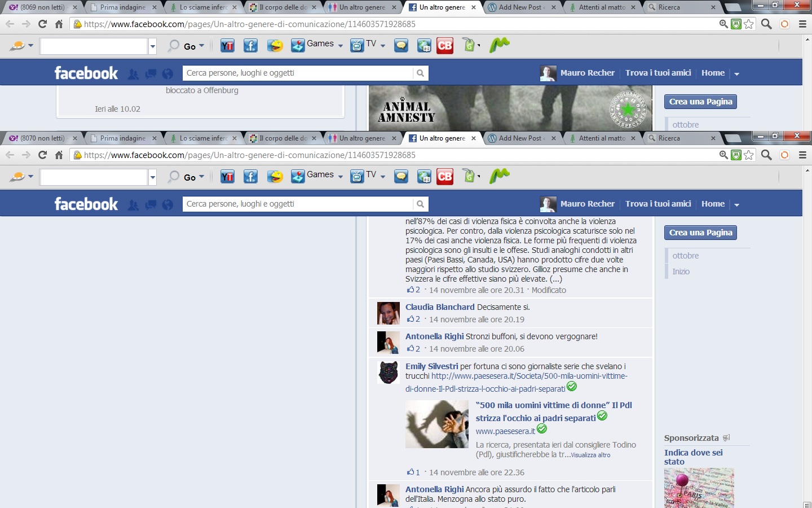Expand the TV dropdown in the lower toolbar
The image size is (812, 508).
pos(383,177)
